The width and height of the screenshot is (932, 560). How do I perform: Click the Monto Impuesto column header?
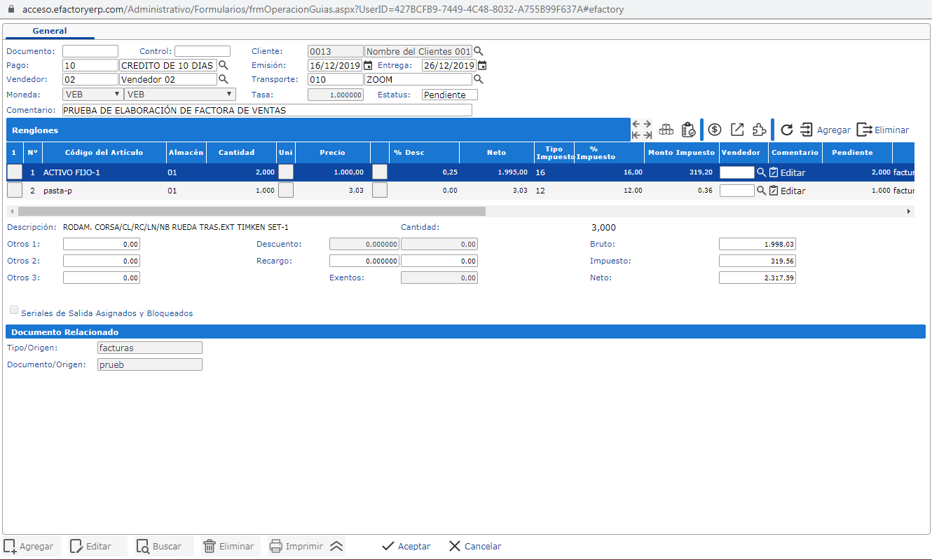tap(682, 152)
